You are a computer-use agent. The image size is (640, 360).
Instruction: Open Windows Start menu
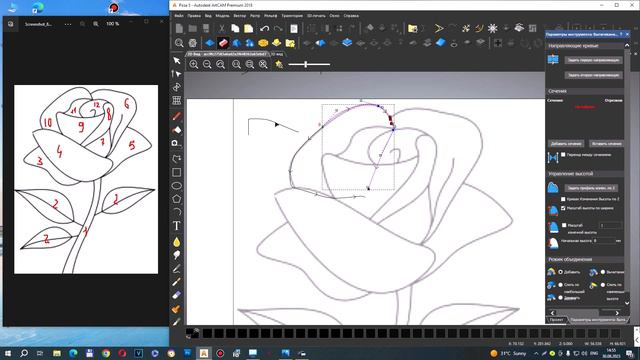(8, 353)
